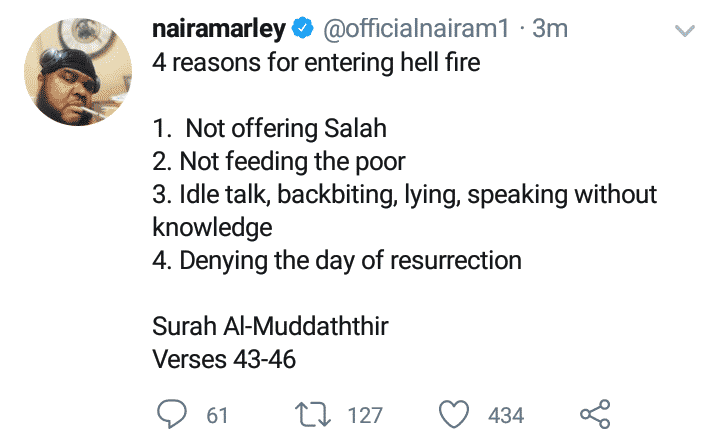Click the blue verified badge
Image resolution: width=720 pixels, height=447 pixels.
[303, 31]
